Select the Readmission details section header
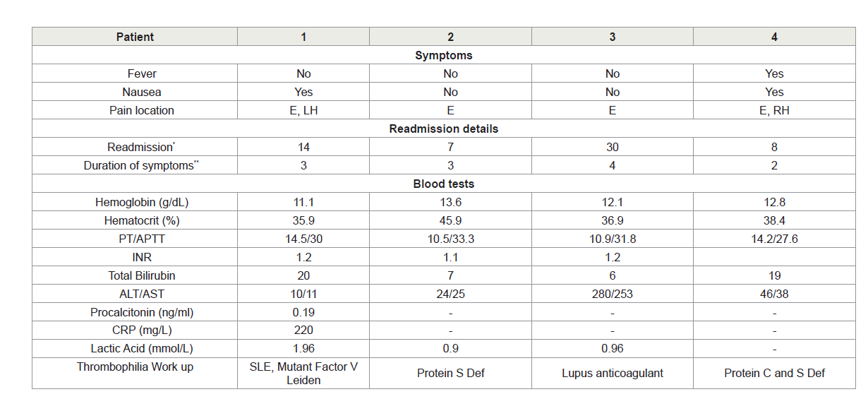The width and height of the screenshot is (868, 399). (444, 129)
